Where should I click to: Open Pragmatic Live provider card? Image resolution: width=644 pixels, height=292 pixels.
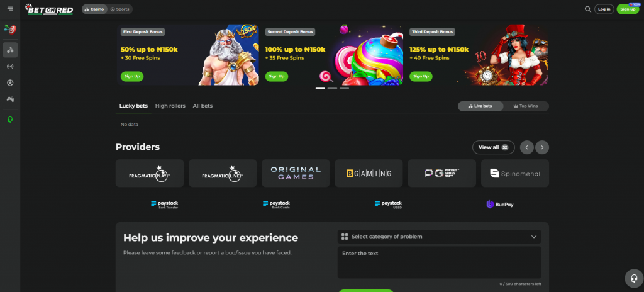click(223, 173)
